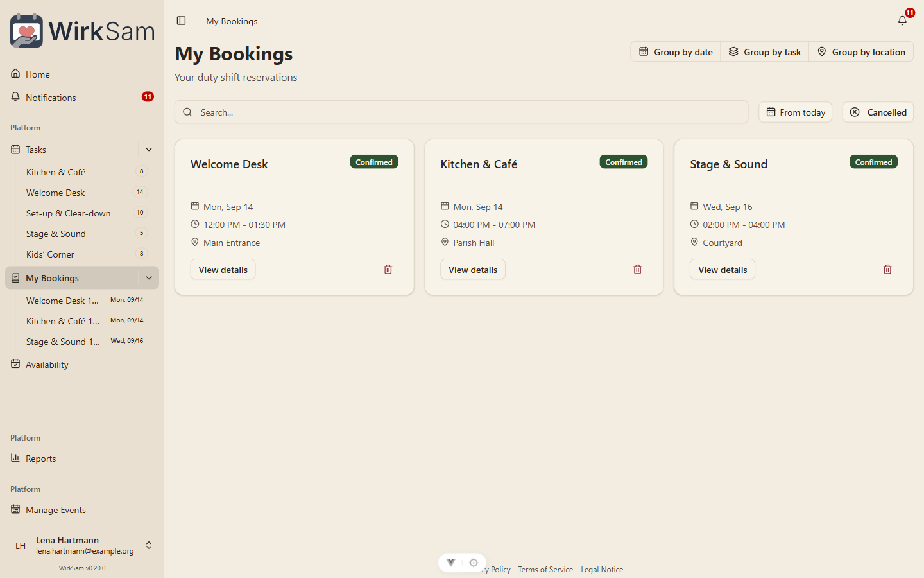Screen dimensions: 924x578
Task: Click the Home house icon in sidebar
Action: point(15,74)
